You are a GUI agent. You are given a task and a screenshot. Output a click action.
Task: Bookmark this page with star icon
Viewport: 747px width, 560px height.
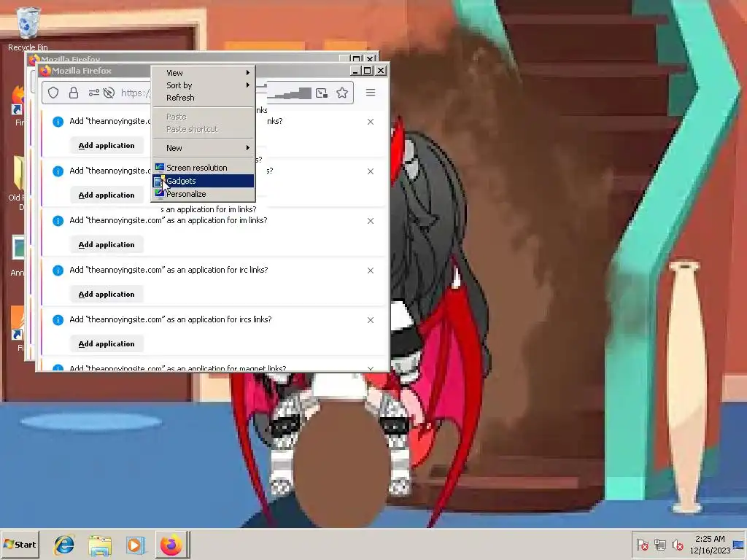(342, 93)
